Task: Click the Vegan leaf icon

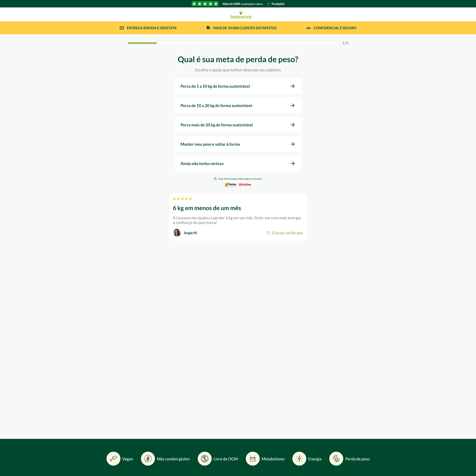Action: (x=113, y=459)
